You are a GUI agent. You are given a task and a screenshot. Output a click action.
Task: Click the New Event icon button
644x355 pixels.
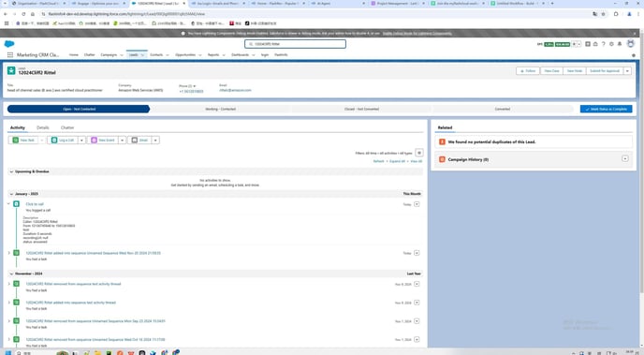[x=94, y=141]
